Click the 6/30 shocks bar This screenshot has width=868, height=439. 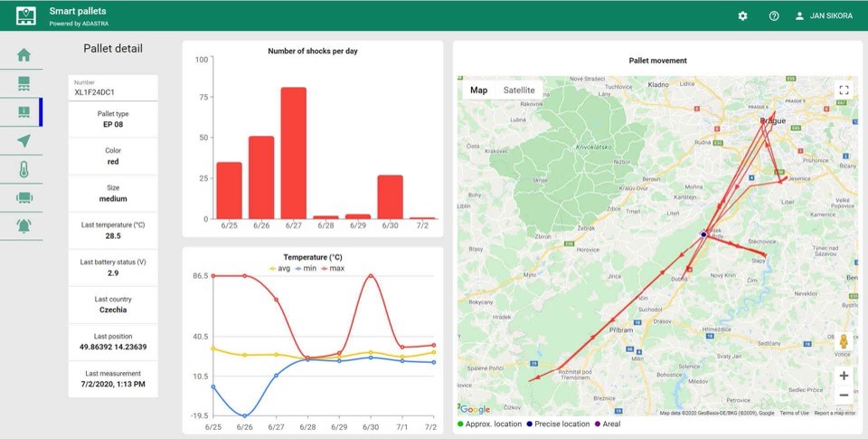click(391, 197)
